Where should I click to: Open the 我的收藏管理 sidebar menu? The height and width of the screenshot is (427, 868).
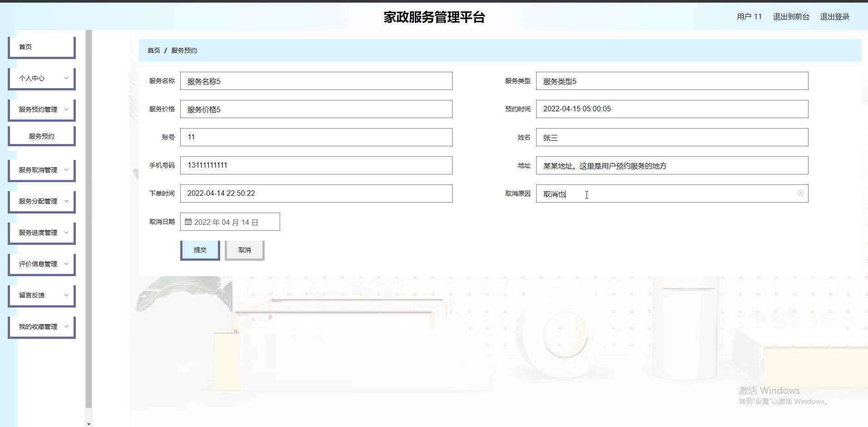click(x=41, y=327)
